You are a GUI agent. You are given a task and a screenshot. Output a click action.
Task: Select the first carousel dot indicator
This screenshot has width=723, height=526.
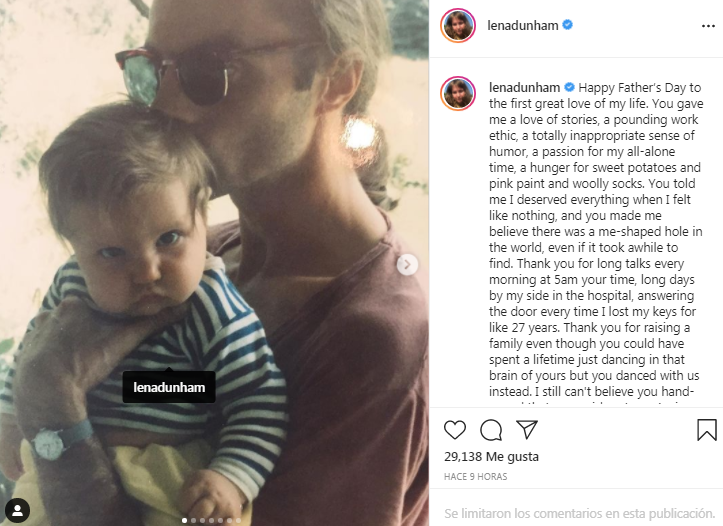[x=184, y=520]
